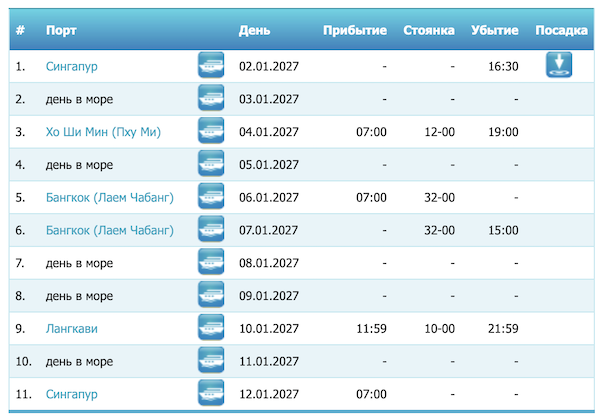This screenshot has width=600, height=416.
Task: Click the Убытие column header
Action: (x=494, y=31)
